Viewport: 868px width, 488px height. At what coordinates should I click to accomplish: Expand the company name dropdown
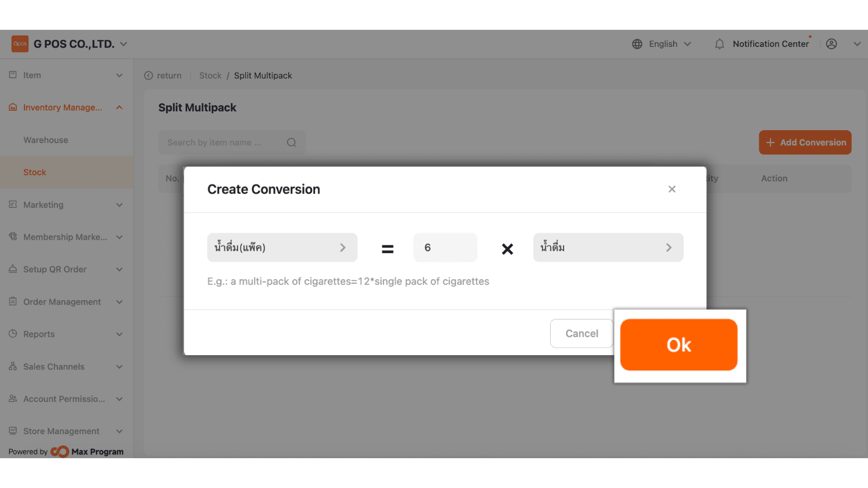124,44
